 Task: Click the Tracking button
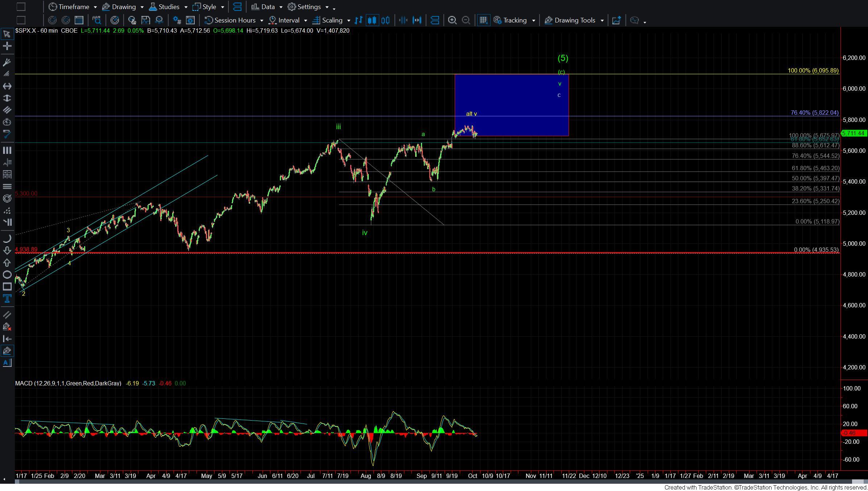[x=514, y=20]
